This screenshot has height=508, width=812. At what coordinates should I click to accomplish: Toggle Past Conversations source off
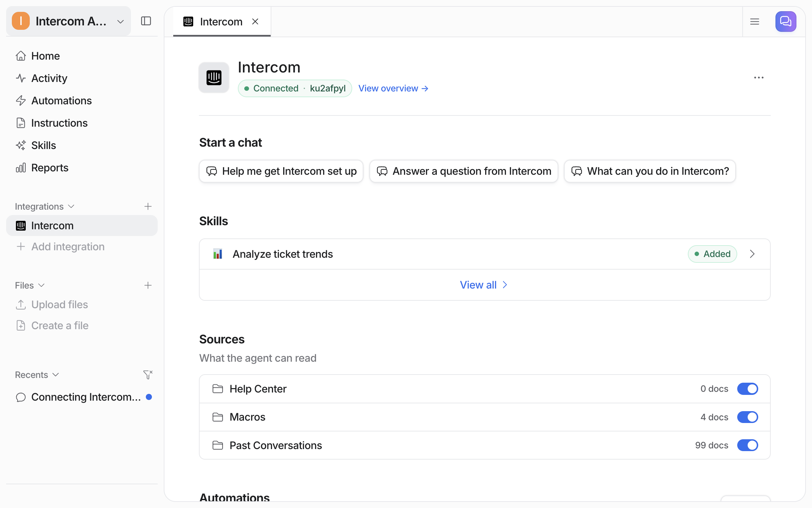click(x=748, y=445)
